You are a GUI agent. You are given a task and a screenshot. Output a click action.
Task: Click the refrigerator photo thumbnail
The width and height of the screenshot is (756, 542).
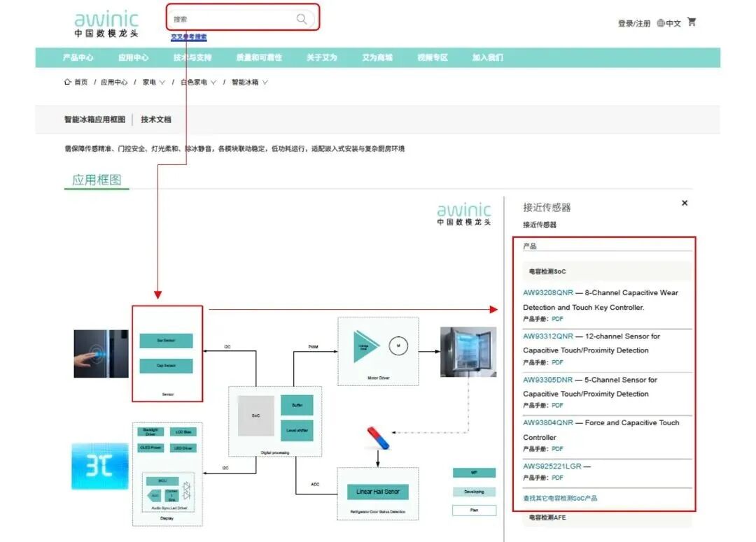pos(468,352)
